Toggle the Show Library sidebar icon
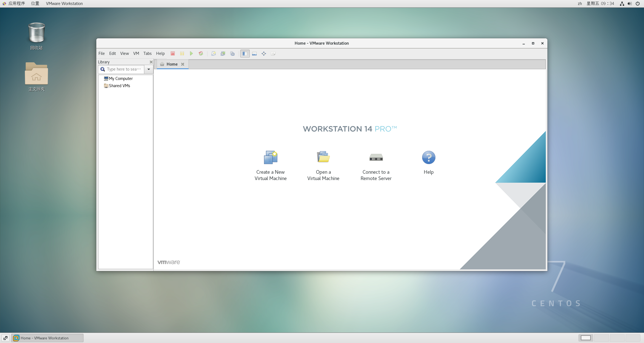The height and width of the screenshot is (343, 644). coord(245,53)
